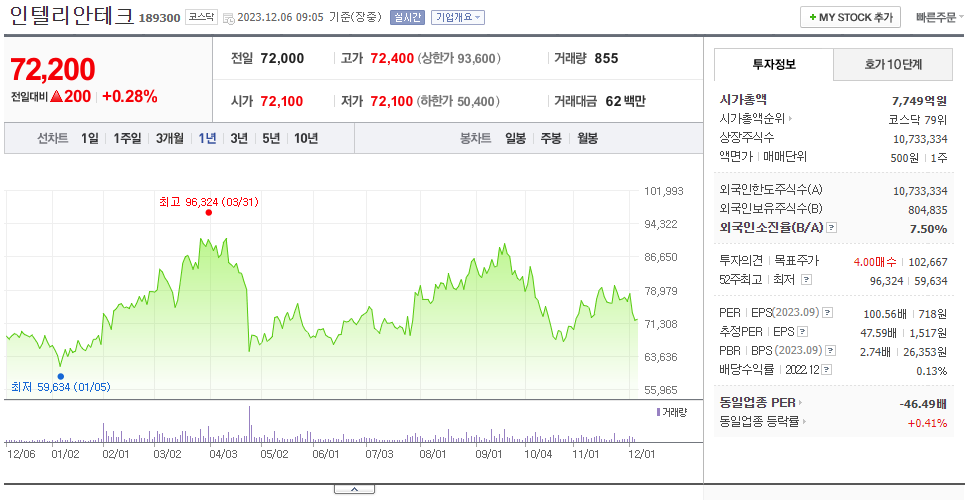This screenshot has width=968, height=500.
Task: Open the 동일업종 PER link
Action: (757, 403)
